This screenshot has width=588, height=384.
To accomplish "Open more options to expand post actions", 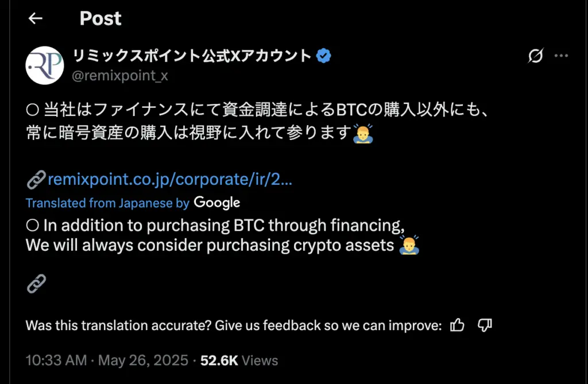I will 562,56.
